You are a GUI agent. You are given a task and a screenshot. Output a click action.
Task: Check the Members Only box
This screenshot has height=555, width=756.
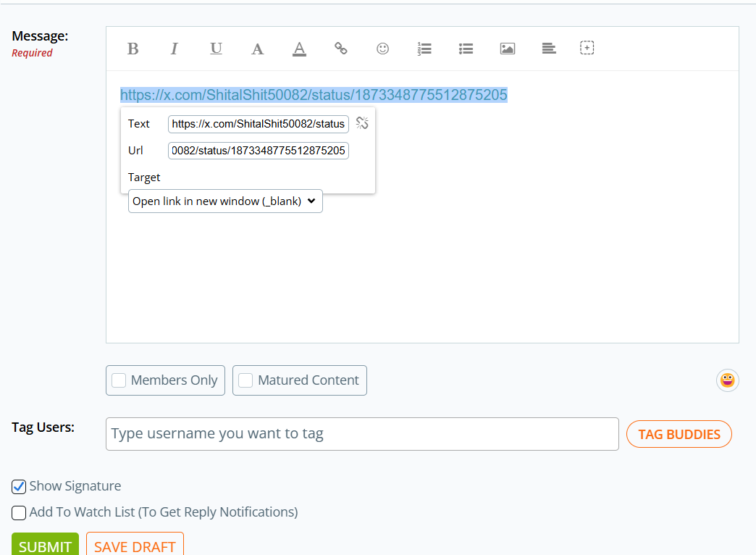119,380
